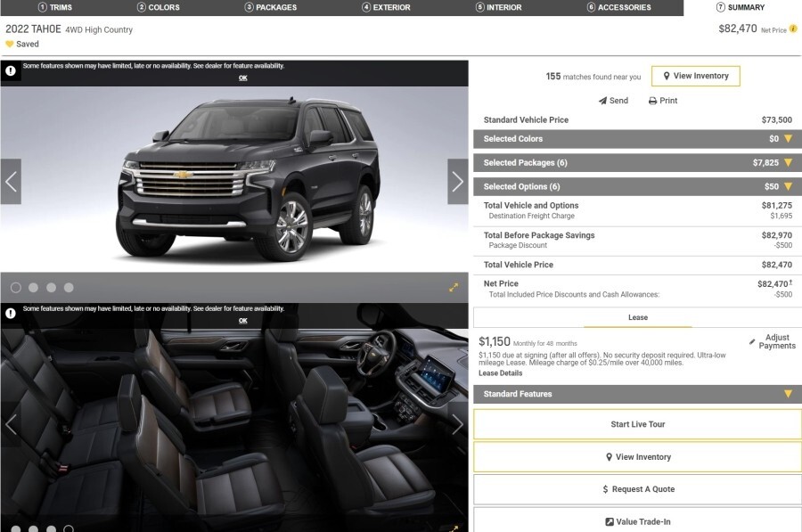Expand the exterior image to fullscreen

click(454, 288)
